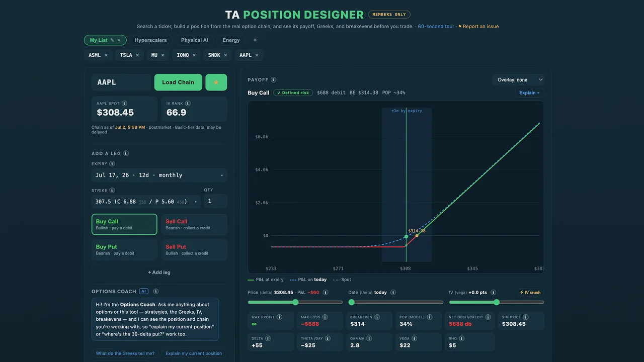This screenshot has width=644, height=362.
Task: Click the info icon next to AAPL SPOT
Action: 124,103
